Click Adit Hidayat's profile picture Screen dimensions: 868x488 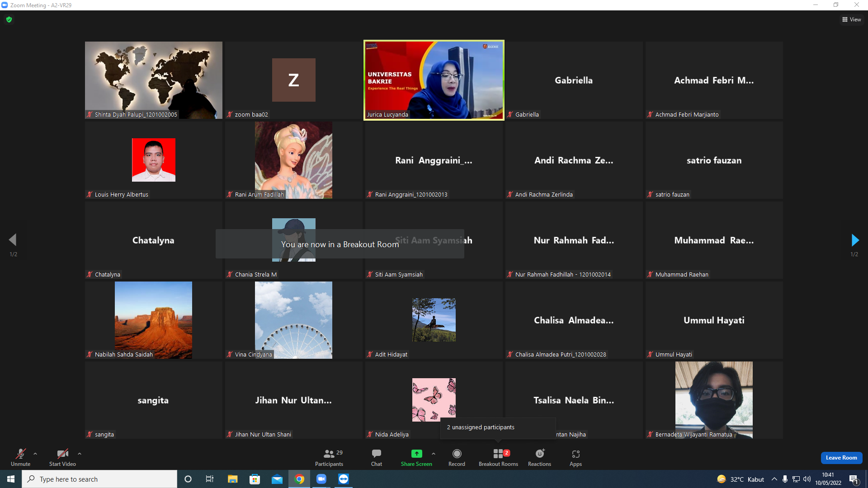[x=434, y=320]
